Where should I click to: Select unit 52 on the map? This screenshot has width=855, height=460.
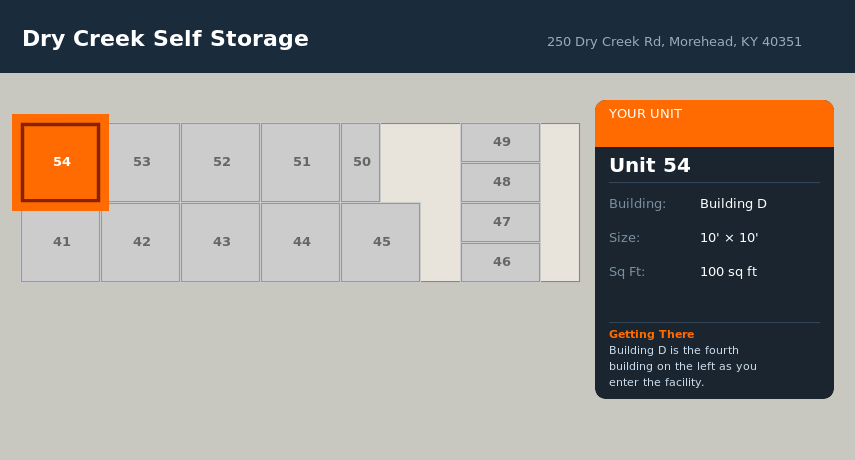click(221, 162)
